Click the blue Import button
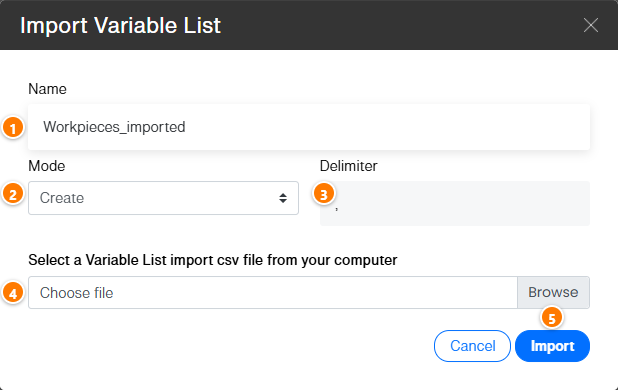Image resolution: width=618 pixels, height=390 pixels. [552, 346]
